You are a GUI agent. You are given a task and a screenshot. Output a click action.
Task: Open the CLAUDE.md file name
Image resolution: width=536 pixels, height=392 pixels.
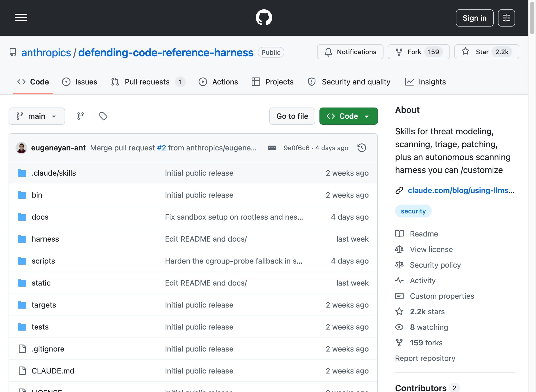(x=53, y=371)
